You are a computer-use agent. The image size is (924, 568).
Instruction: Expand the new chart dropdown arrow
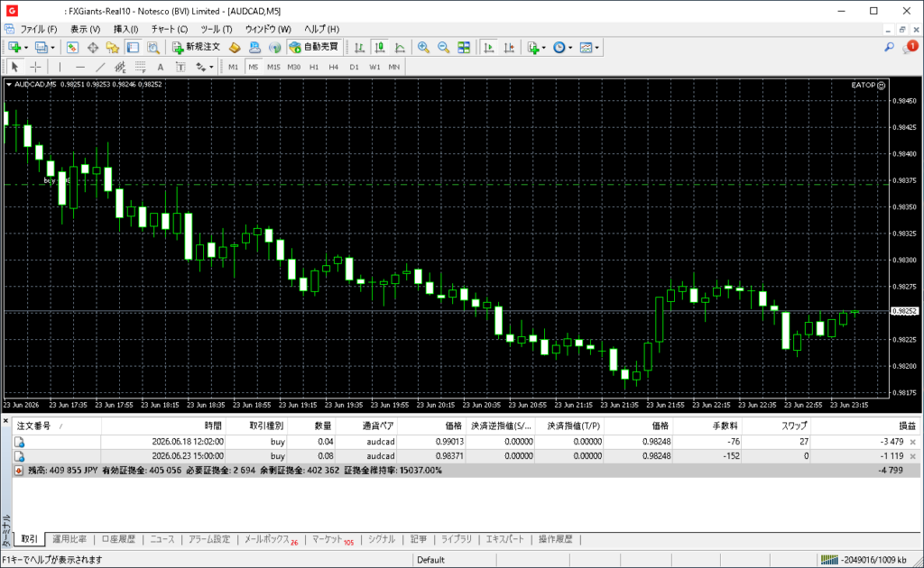click(26, 48)
